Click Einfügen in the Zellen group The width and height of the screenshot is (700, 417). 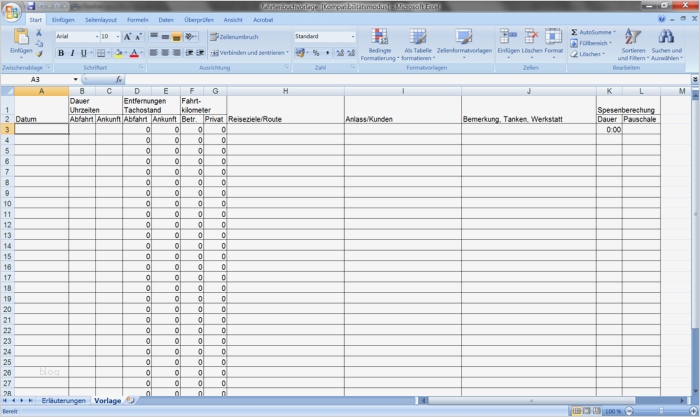click(x=508, y=44)
